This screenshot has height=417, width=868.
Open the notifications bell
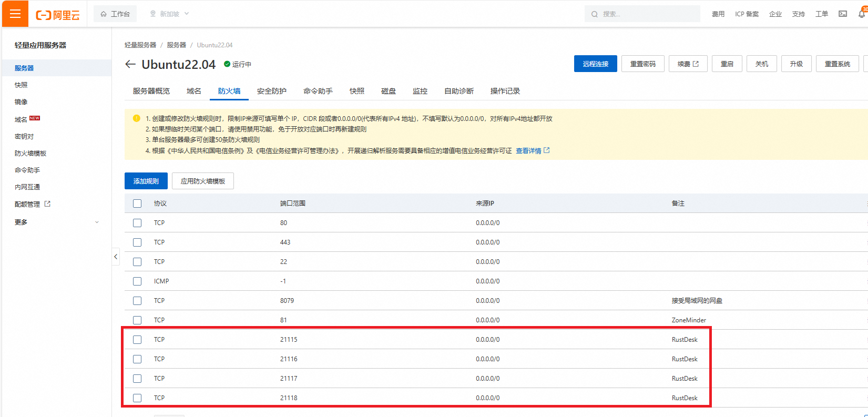click(862, 14)
